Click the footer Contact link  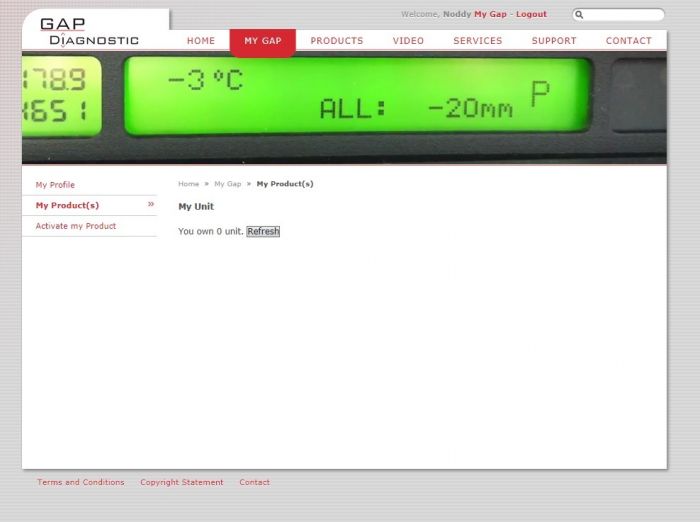pos(254,482)
